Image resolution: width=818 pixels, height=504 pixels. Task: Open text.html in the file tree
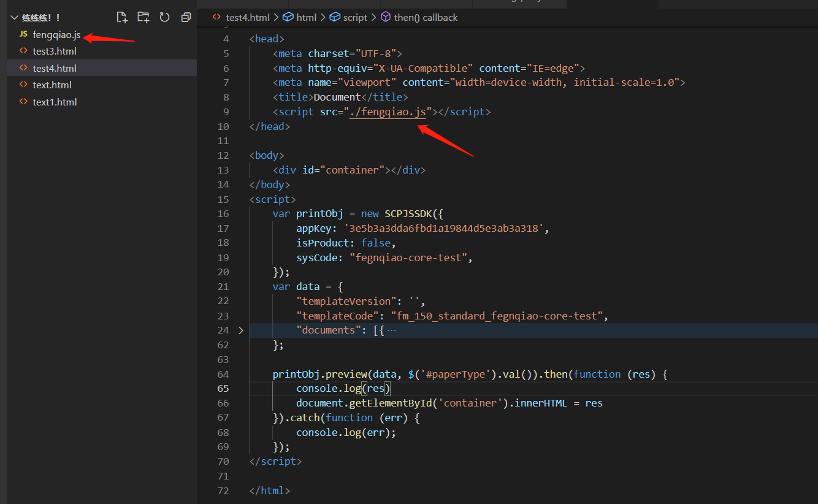coord(52,85)
